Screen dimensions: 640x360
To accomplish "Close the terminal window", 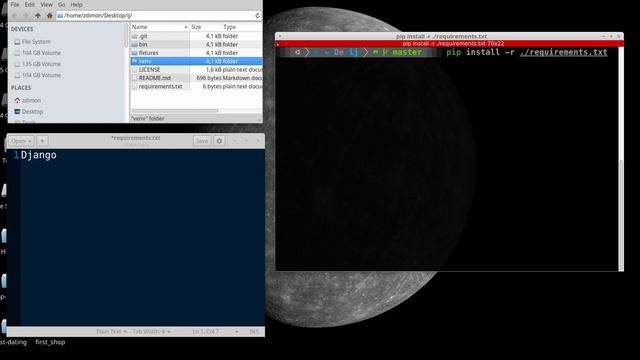I will click(619, 36).
